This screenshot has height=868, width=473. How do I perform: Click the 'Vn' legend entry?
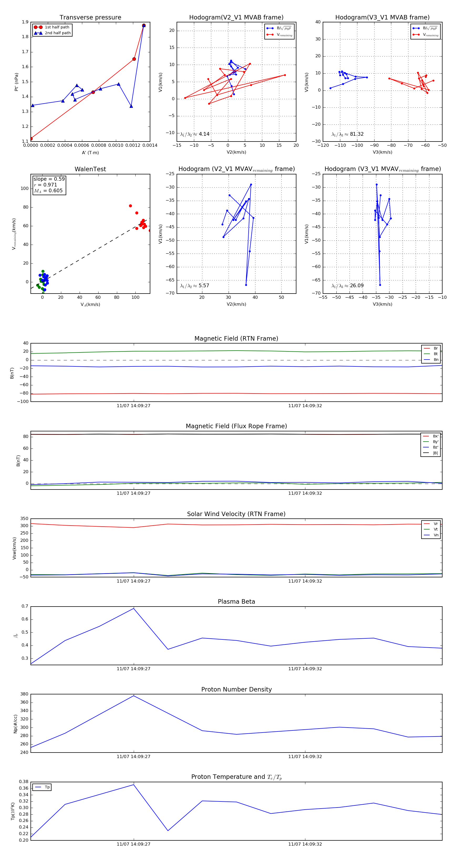coord(431,535)
